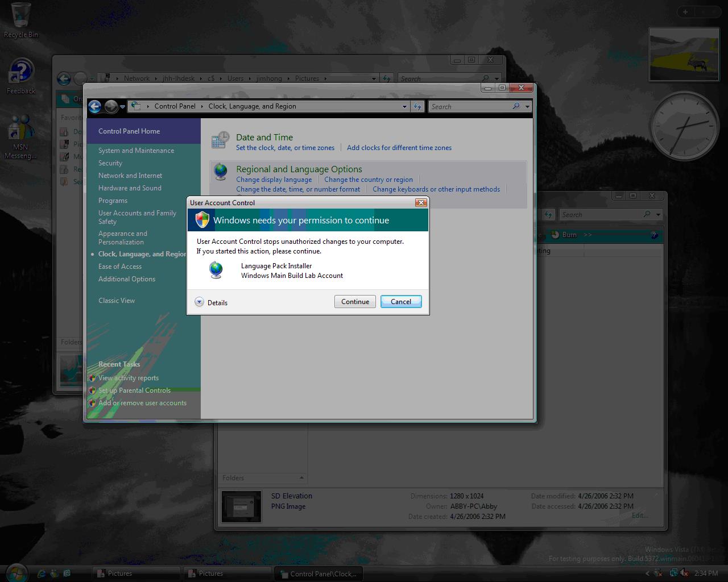Switch to Control Panel\Clock taskbar button
The height and width of the screenshot is (582, 728).
[x=317, y=573]
